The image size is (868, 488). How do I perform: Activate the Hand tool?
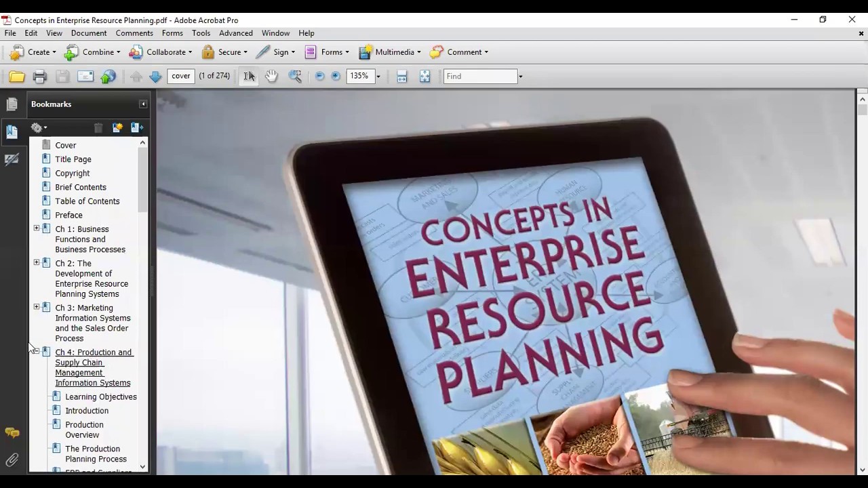click(271, 77)
